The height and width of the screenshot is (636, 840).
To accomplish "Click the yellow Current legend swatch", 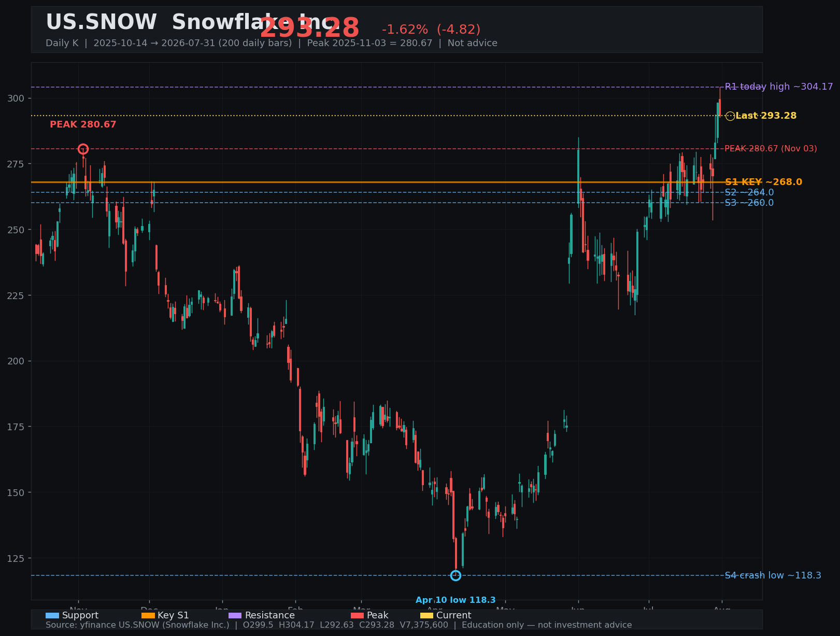I will (x=427, y=615).
